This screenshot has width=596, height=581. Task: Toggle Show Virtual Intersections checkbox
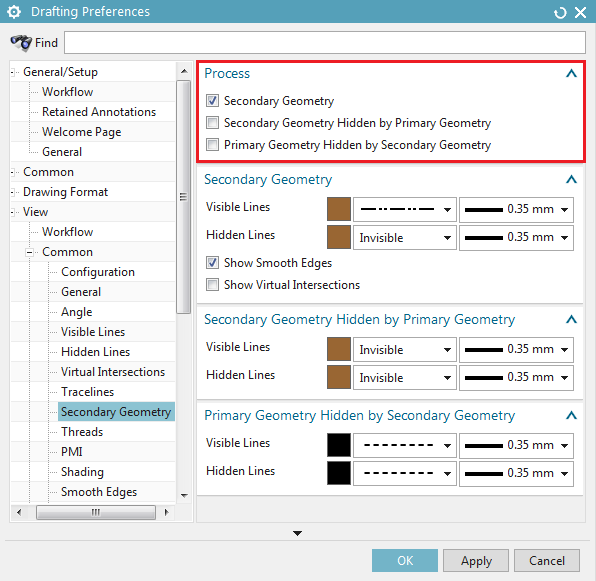pos(212,285)
